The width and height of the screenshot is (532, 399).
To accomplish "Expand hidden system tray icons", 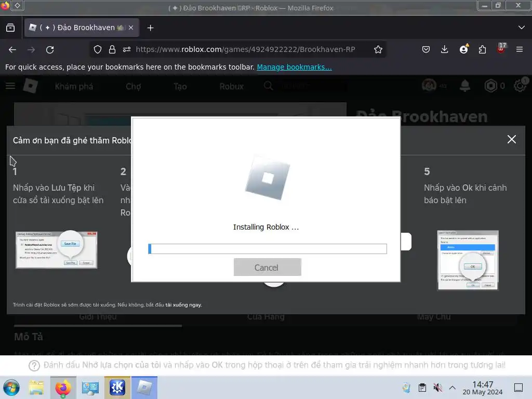I will 453,388.
